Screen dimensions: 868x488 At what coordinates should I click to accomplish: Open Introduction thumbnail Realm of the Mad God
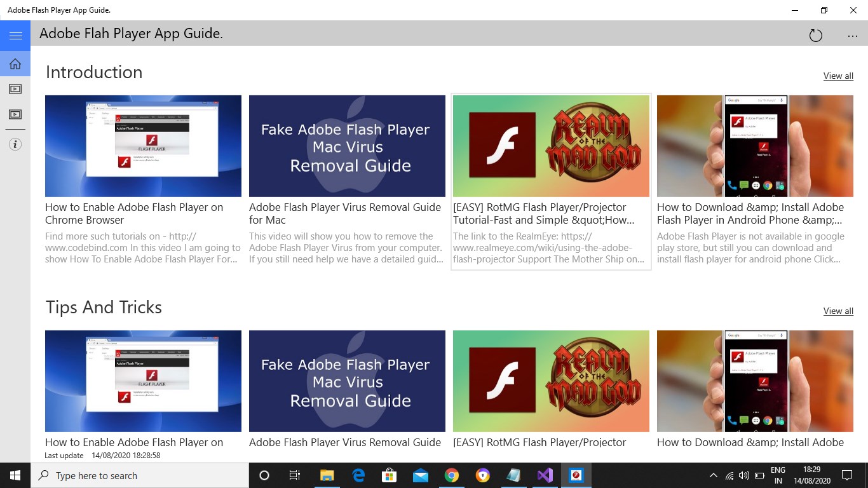coord(551,146)
